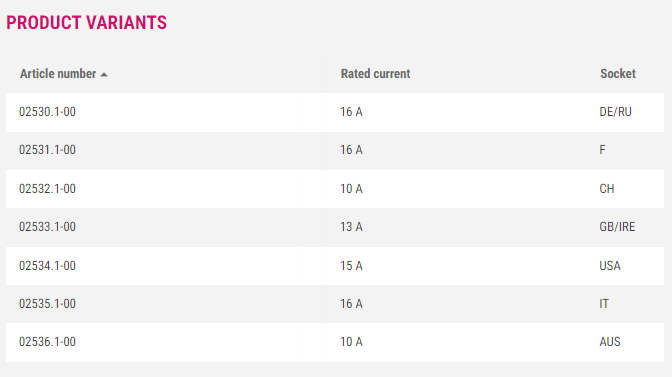Screen dimensions: 672x377
Task: Select the CH socket cell
Action: (x=606, y=189)
